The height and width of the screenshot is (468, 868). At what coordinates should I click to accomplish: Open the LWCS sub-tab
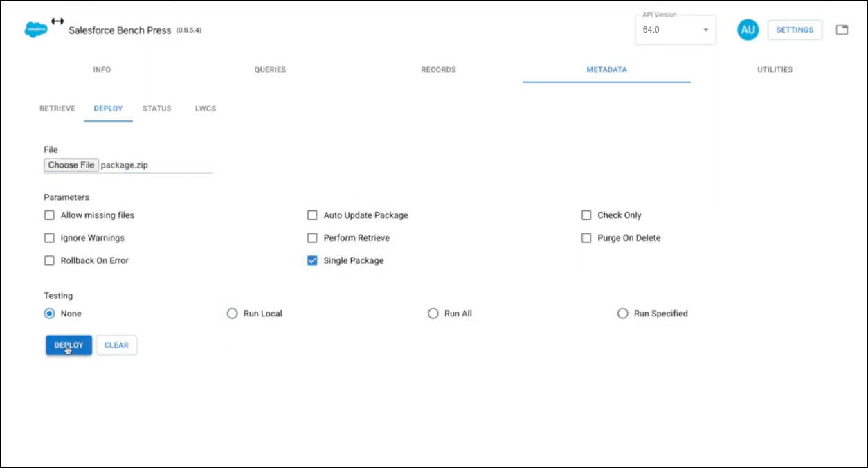pyautogui.click(x=206, y=109)
